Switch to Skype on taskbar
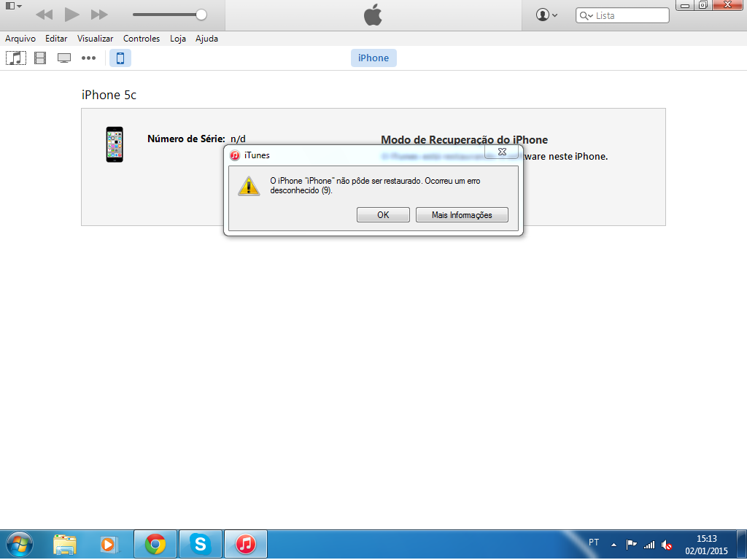This screenshot has height=560, width=747. (x=200, y=544)
